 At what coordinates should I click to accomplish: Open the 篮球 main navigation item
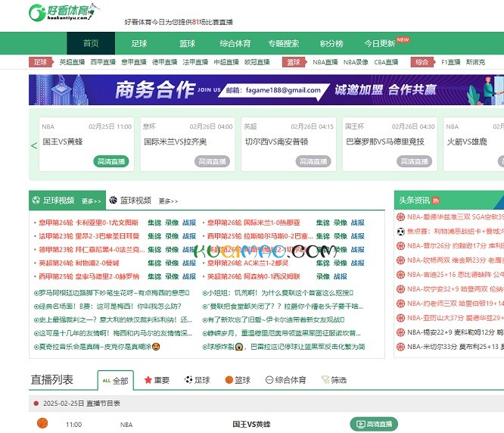[187, 43]
